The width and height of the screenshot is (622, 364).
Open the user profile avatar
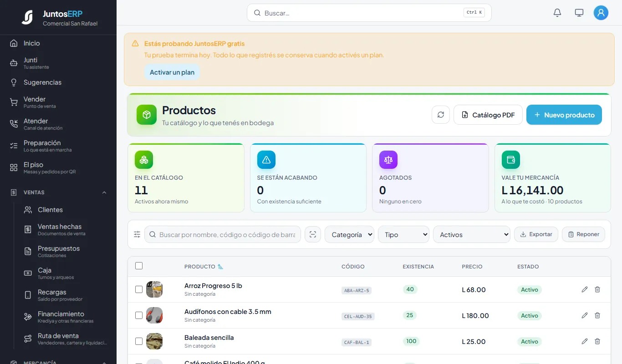pos(601,13)
